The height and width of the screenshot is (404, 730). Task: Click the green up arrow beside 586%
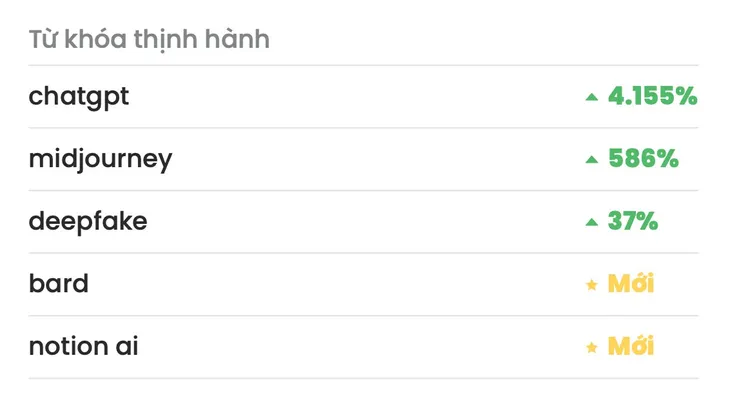point(592,160)
